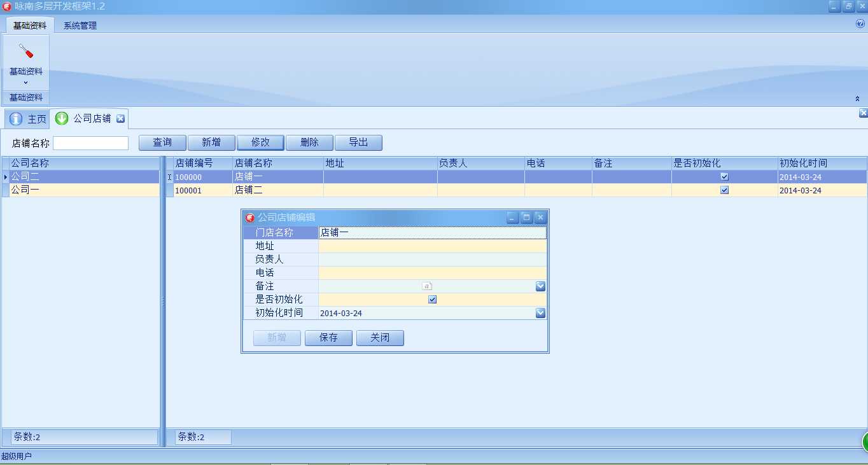Click the 初始化时间 column header
The image size is (868, 465).
coord(822,163)
